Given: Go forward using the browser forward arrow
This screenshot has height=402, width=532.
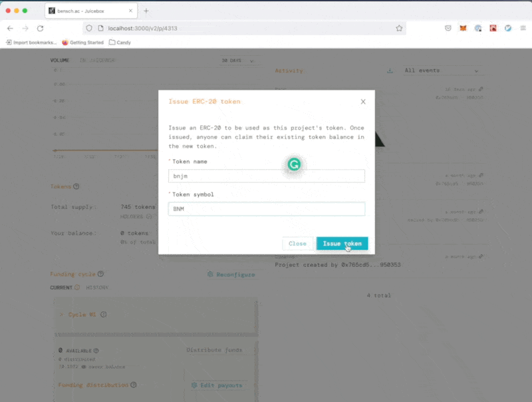Looking at the screenshot, I should click(25, 28).
